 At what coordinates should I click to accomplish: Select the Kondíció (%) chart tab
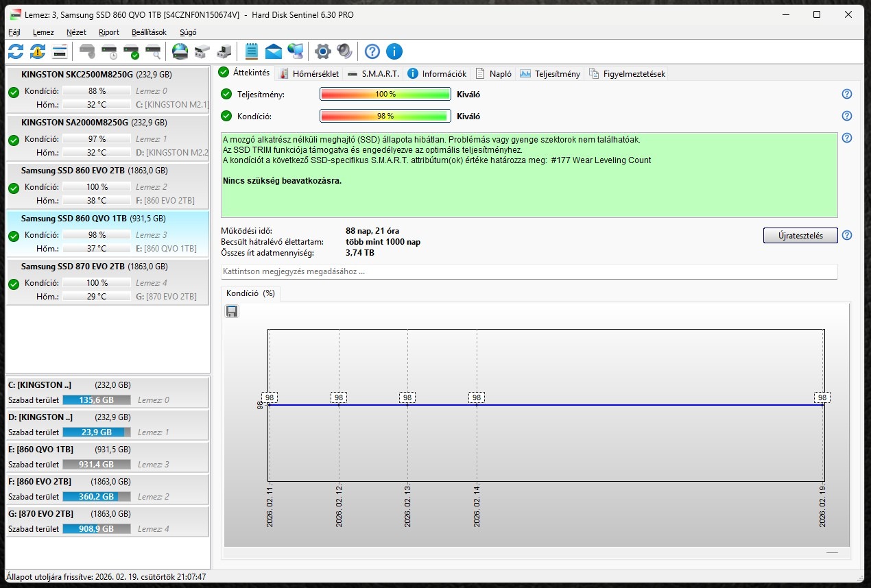pos(250,293)
